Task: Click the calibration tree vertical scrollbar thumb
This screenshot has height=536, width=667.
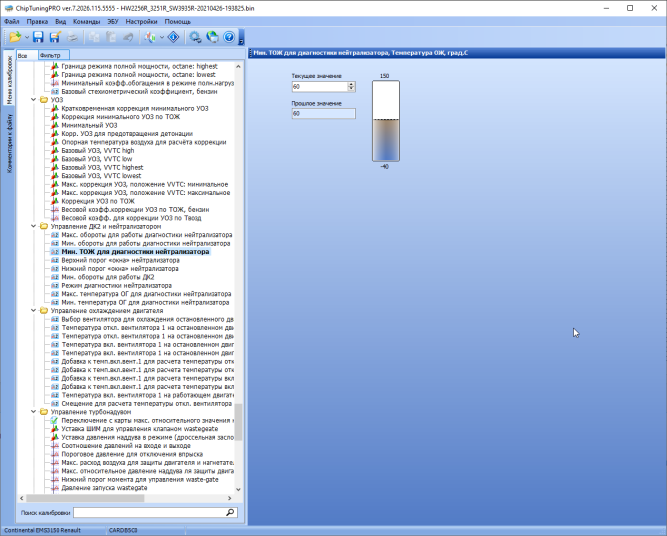Action: tap(238, 422)
